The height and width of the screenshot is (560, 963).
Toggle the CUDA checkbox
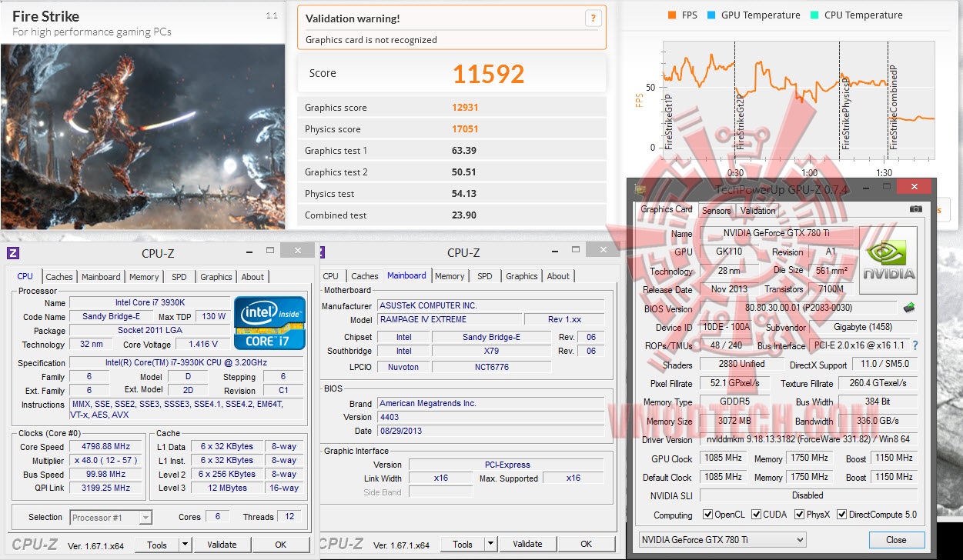coord(757,515)
